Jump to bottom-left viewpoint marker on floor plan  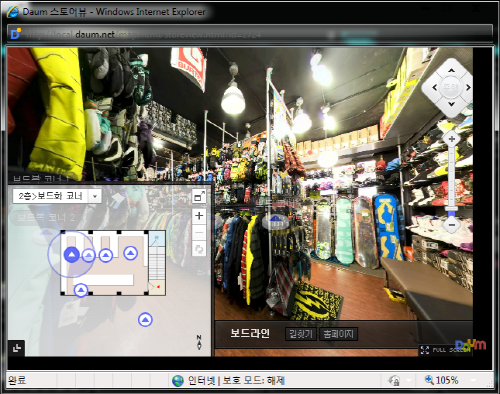click(80, 290)
